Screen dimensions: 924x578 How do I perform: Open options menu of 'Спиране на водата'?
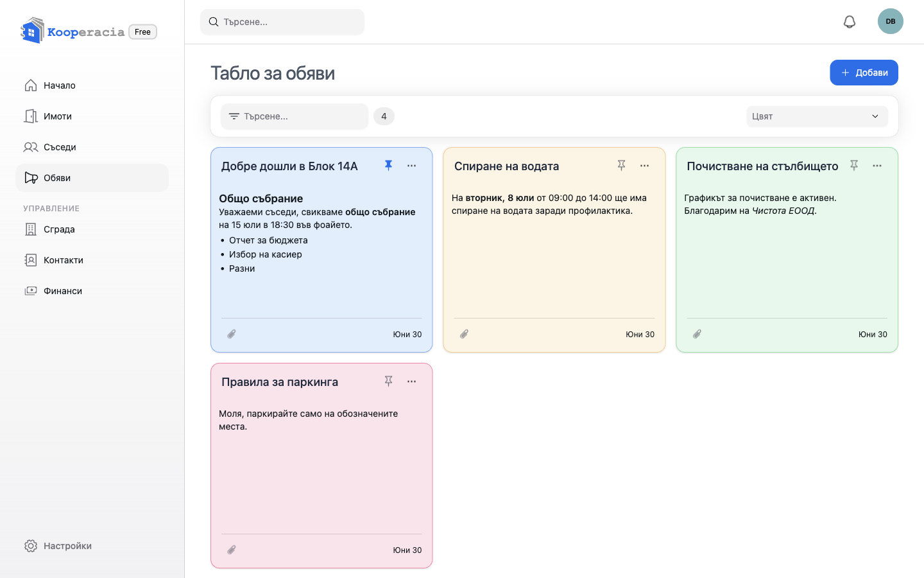click(645, 166)
